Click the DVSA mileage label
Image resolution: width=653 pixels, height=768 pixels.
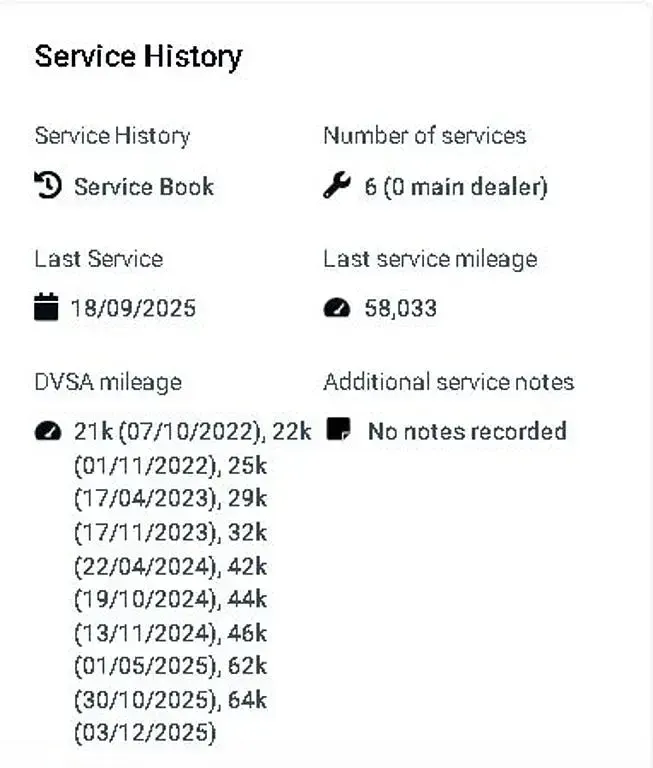click(108, 383)
